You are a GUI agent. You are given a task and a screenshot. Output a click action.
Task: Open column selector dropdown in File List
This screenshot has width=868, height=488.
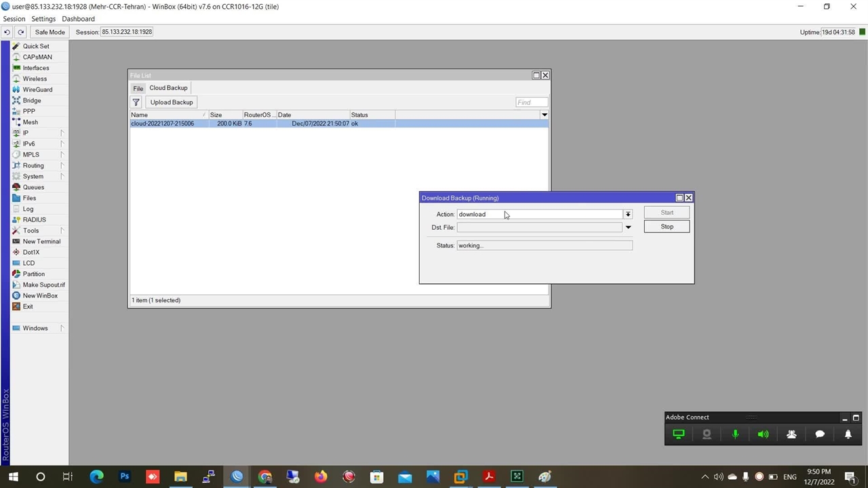tap(544, 115)
